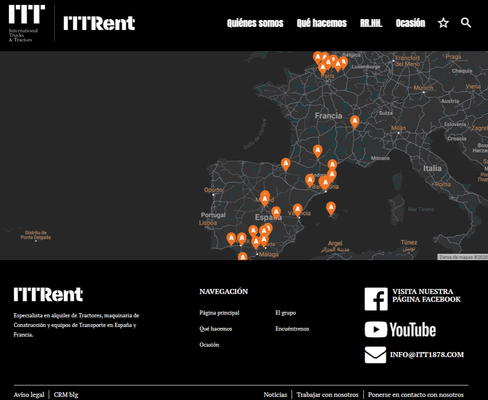Open the Facebook icon link
Image resolution: width=488 pixels, height=400 pixels.
pyautogui.click(x=376, y=299)
